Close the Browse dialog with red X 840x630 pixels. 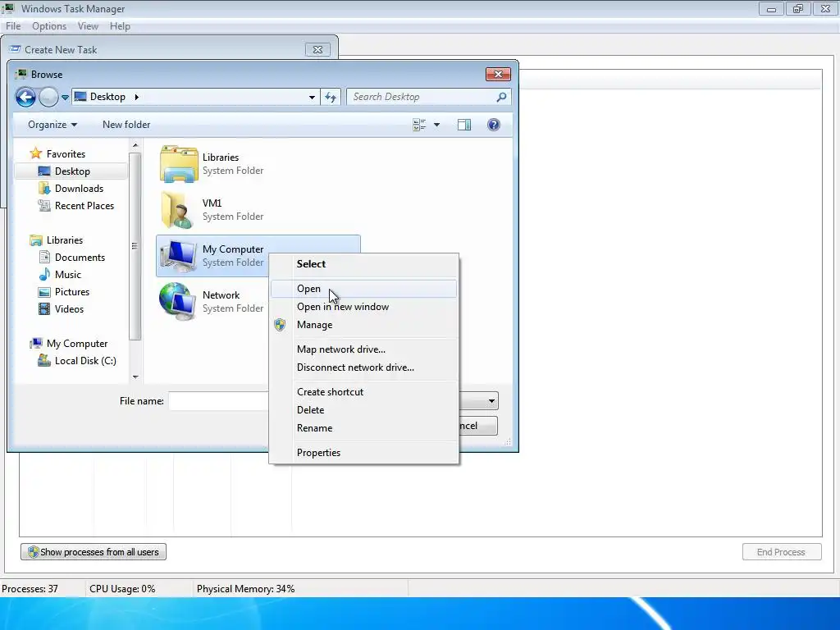pyautogui.click(x=498, y=74)
